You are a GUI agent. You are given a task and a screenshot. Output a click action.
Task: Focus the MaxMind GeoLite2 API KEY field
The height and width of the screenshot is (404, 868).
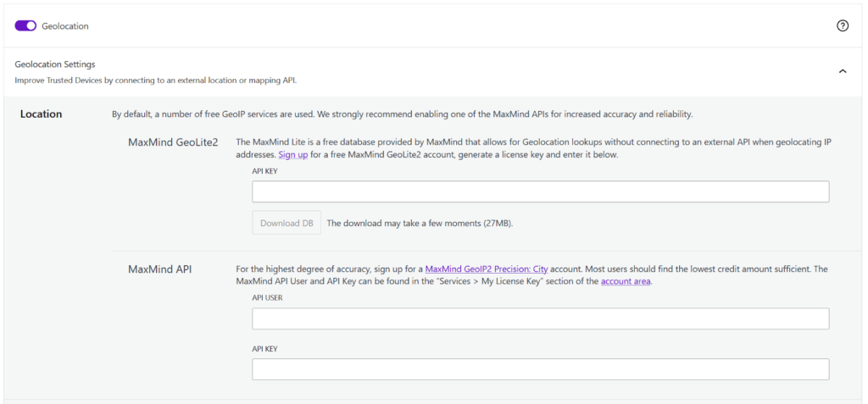[x=540, y=192]
